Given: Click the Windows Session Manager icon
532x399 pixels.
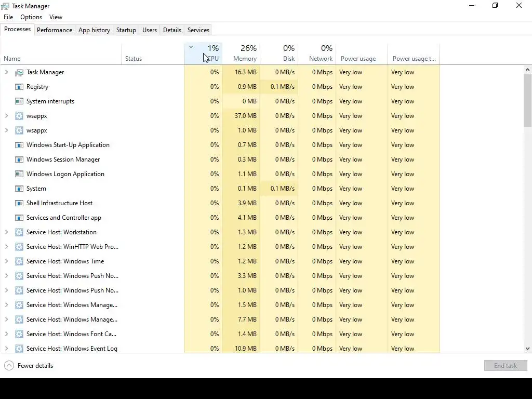Looking at the screenshot, I should [x=19, y=160].
